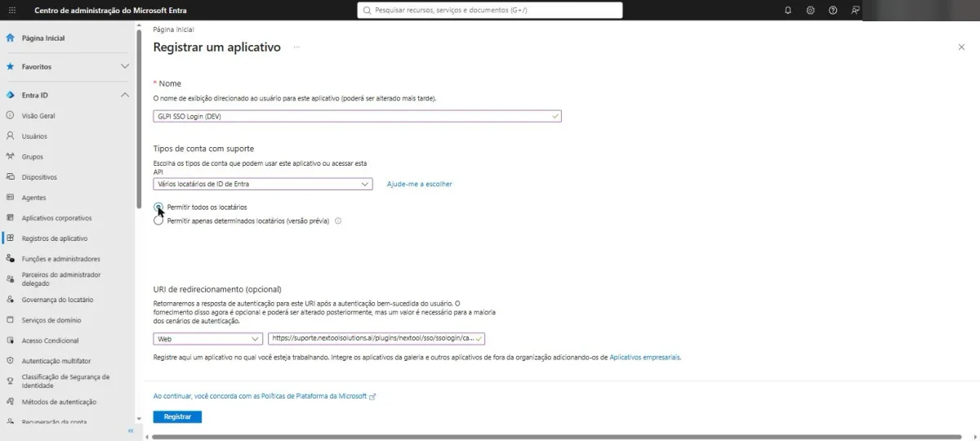Open the Aplicativos empresariais link
980x441 pixels.
pyautogui.click(x=644, y=357)
